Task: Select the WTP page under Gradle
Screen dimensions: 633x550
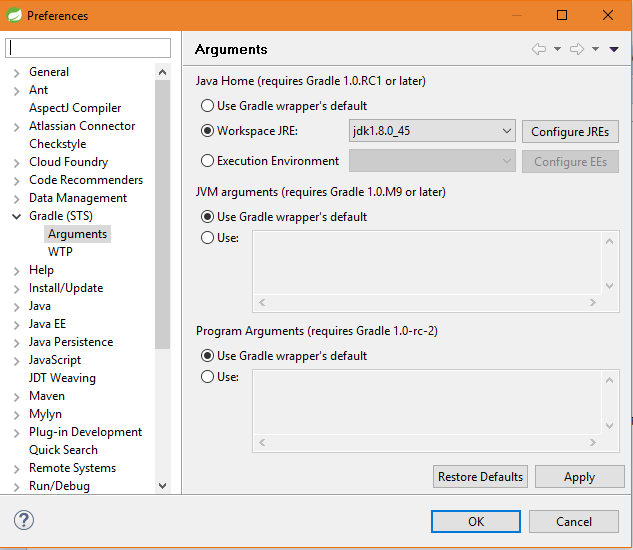Action: (60, 252)
